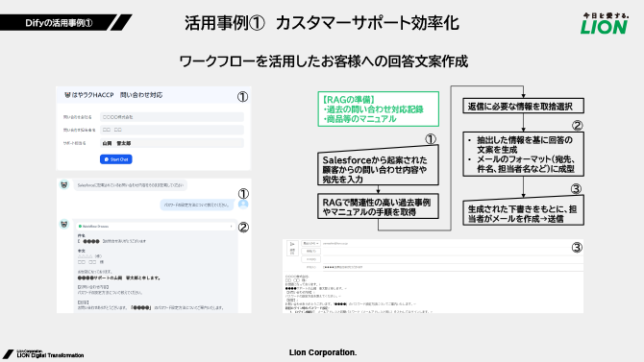The height and width of the screenshot is (362, 644).
Task: Click the To button in email draft
Action: [x=310, y=252]
